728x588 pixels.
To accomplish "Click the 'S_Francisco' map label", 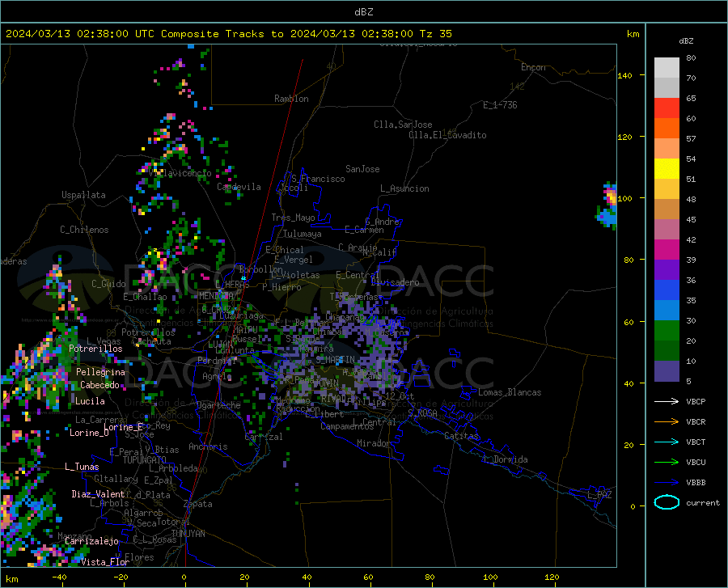I will point(318,179).
